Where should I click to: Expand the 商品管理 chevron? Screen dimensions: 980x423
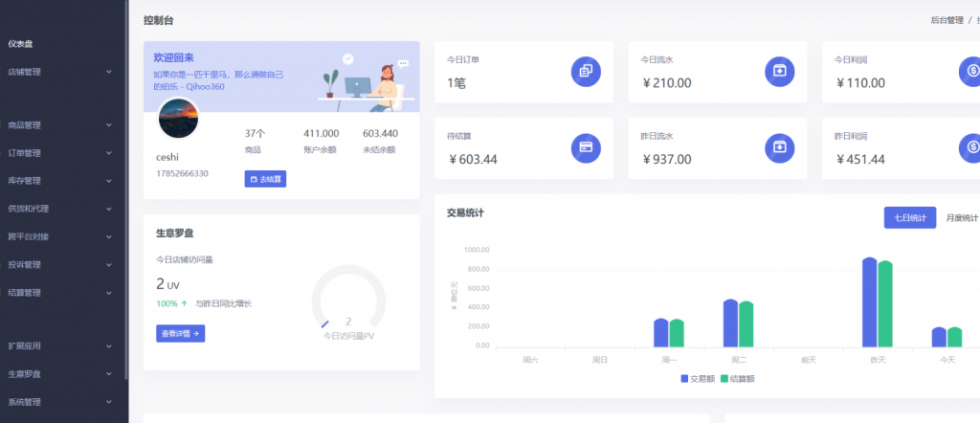(109, 125)
